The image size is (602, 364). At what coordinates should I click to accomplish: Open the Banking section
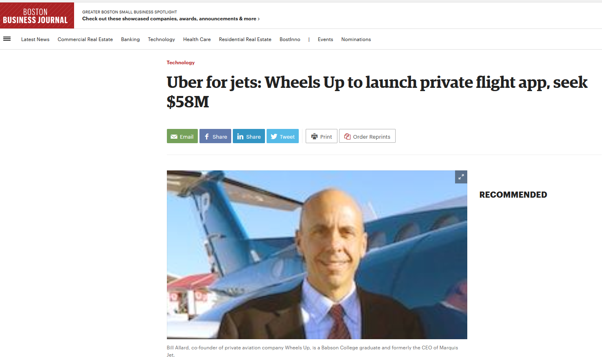130,39
